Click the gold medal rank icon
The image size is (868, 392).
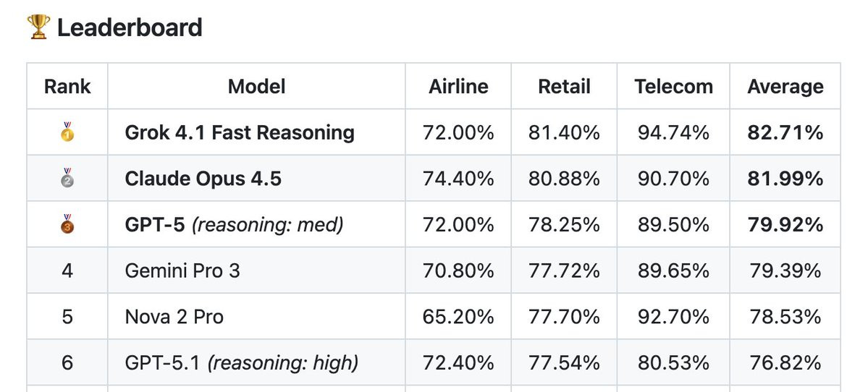click(67, 132)
